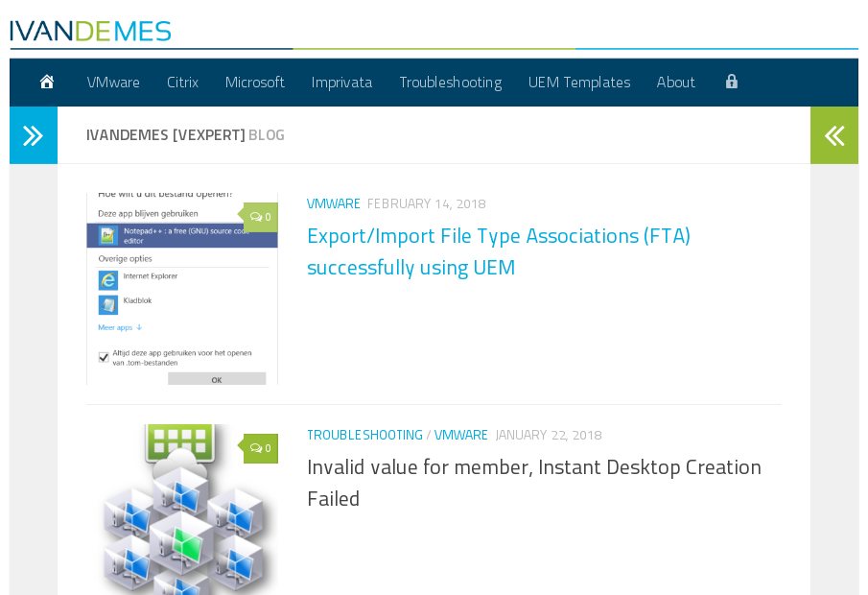Viewport: 868px width, 595px height.
Task: Open the Microsoft menu item
Action: 254,82
